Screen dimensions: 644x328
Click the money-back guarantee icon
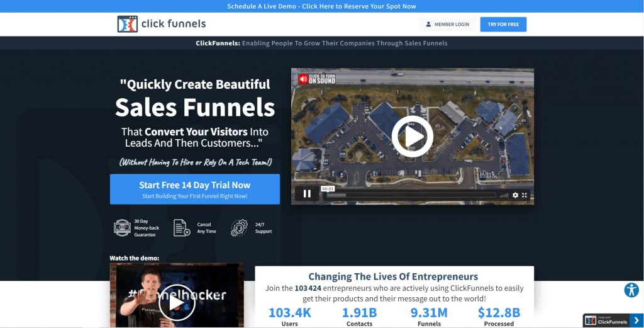tap(121, 227)
